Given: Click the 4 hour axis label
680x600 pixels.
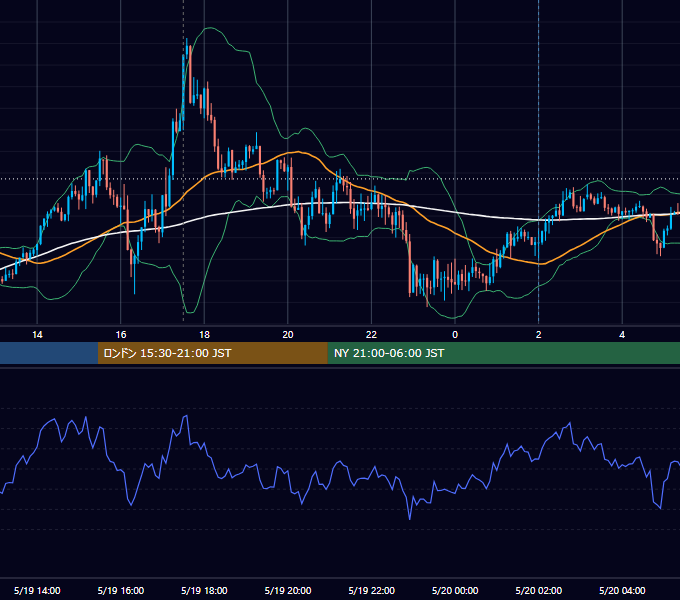Looking at the screenshot, I should click(622, 335).
